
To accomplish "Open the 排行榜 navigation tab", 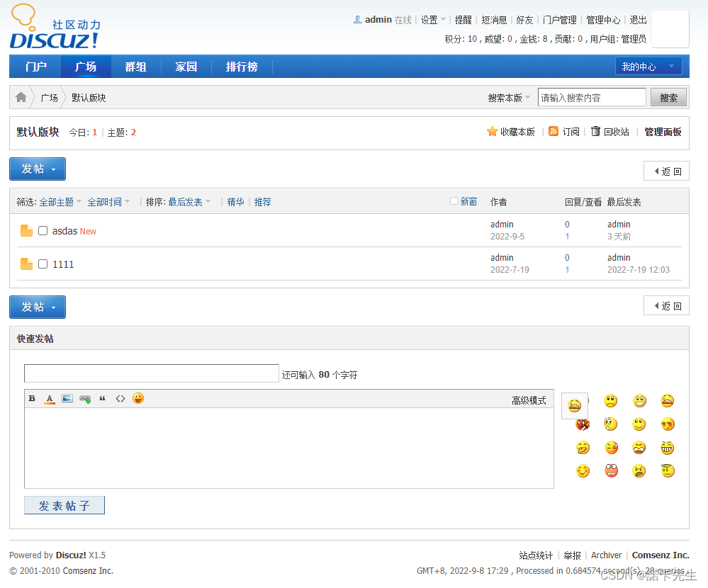I will pos(242,67).
